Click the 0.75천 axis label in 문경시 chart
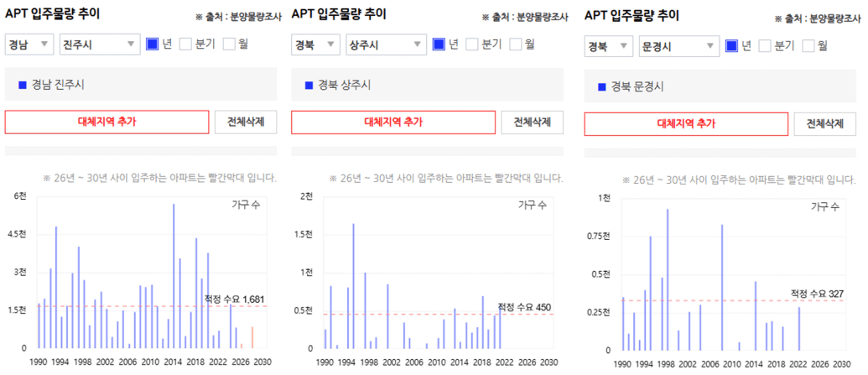This screenshot has width=868, height=375. click(600, 236)
